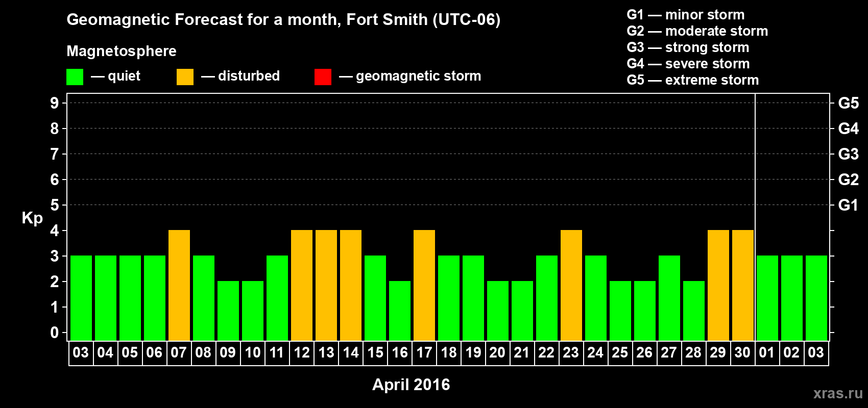The width and height of the screenshot is (868, 408).
Task: Click date label 22 on the axis
Action: pos(546,353)
